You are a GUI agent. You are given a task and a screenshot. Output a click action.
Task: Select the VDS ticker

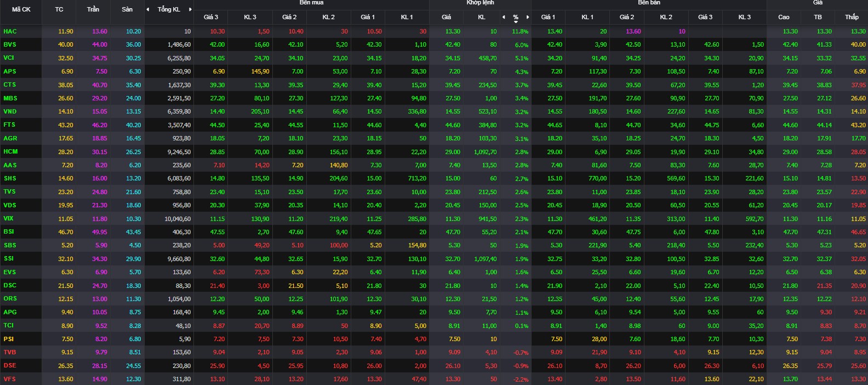click(10, 205)
